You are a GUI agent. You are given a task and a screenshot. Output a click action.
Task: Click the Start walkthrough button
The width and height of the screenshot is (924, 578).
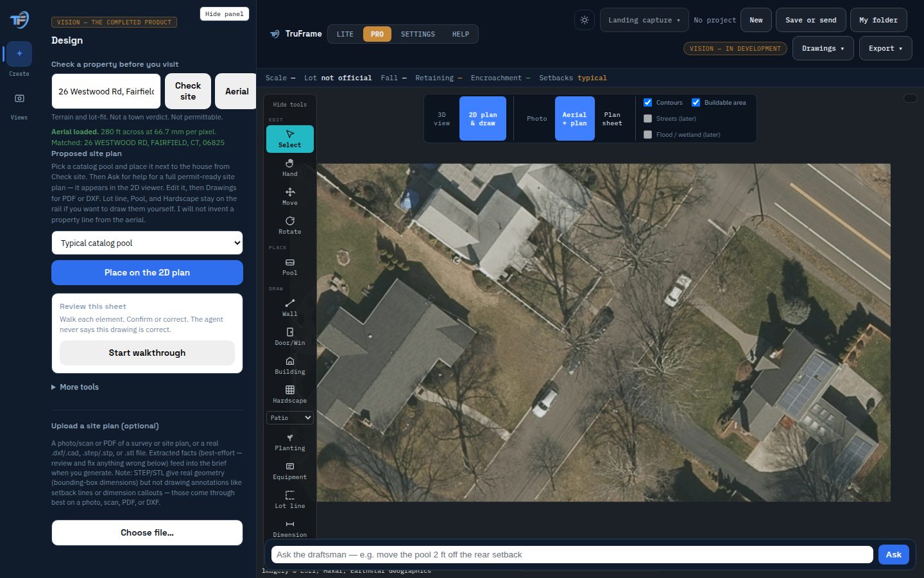point(147,353)
